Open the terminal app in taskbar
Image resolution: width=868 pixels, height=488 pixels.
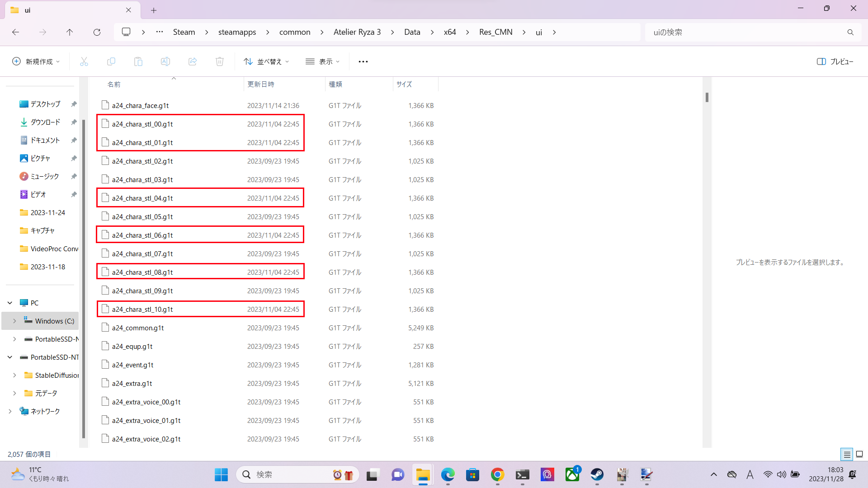(523, 474)
